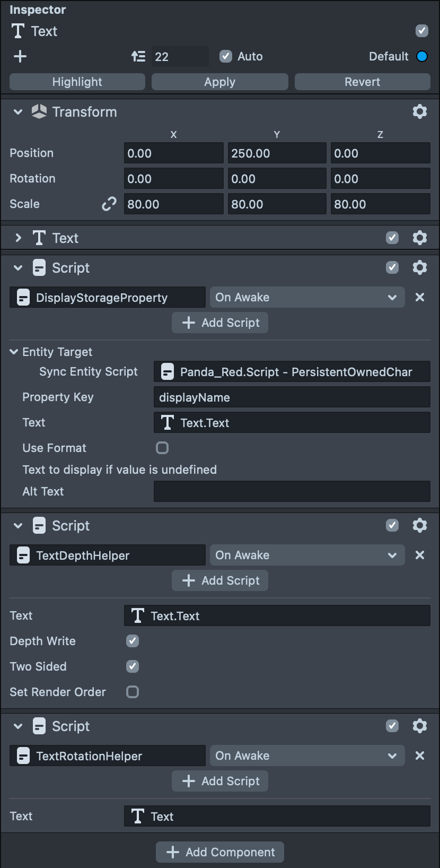The width and height of the screenshot is (440, 868).
Task: Remove the TextRotationHelper script with X
Action: tap(419, 756)
